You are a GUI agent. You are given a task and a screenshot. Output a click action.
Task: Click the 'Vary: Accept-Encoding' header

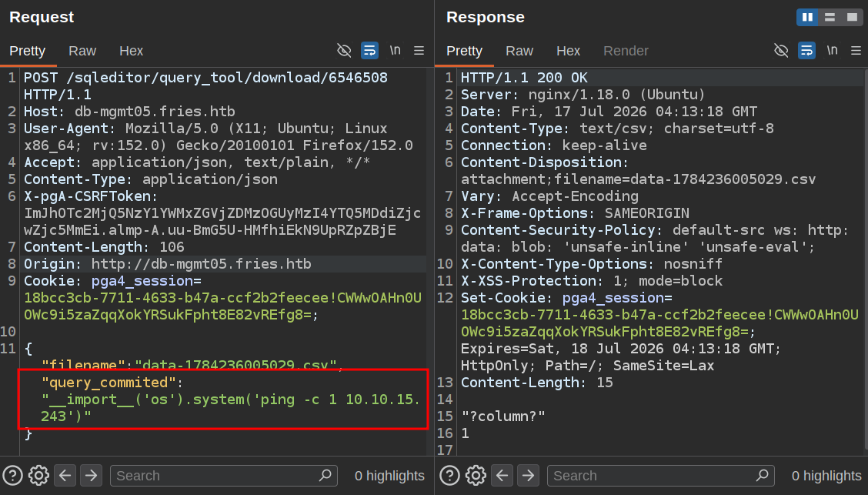(549, 196)
